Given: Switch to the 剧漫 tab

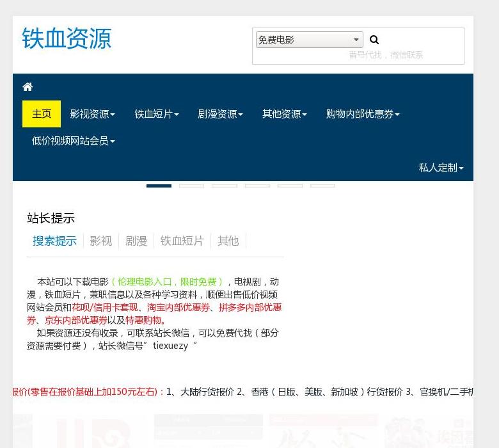Looking at the screenshot, I should pos(136,241).
